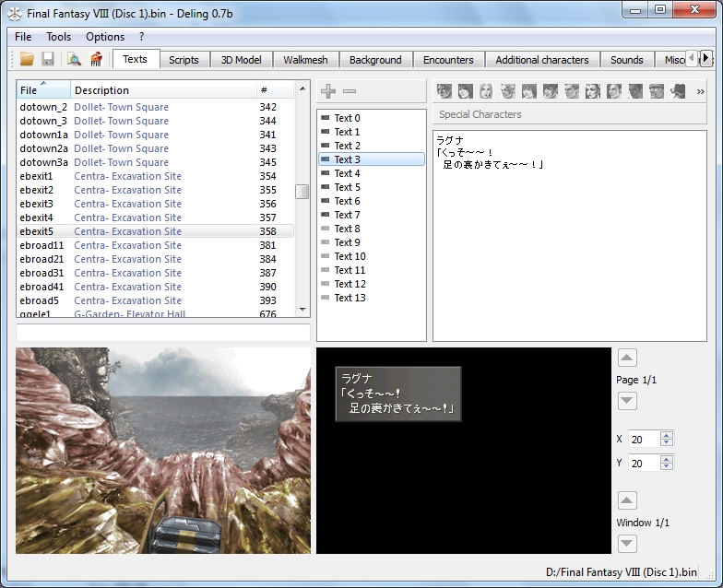Switch to the Walkmesh tab
This screenshot has height=588, width=723.
305,60
